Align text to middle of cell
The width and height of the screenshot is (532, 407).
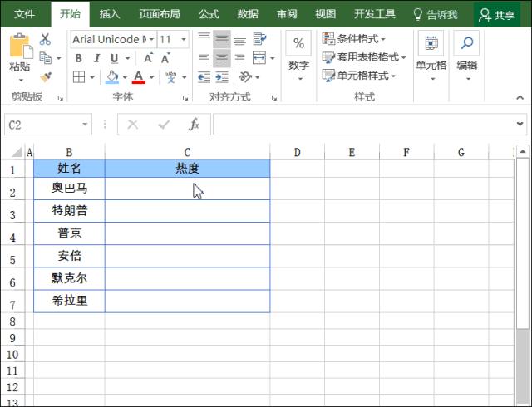point(222,39)
